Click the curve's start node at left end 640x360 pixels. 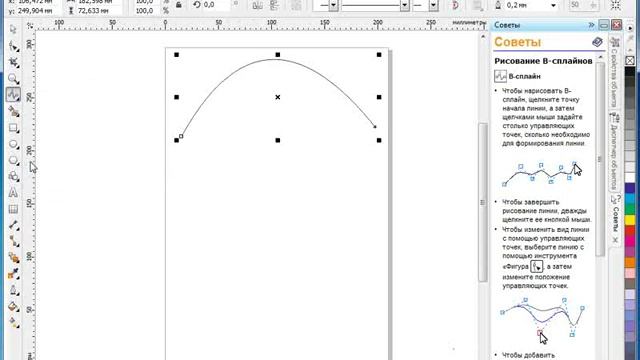[x=181, y=137]
